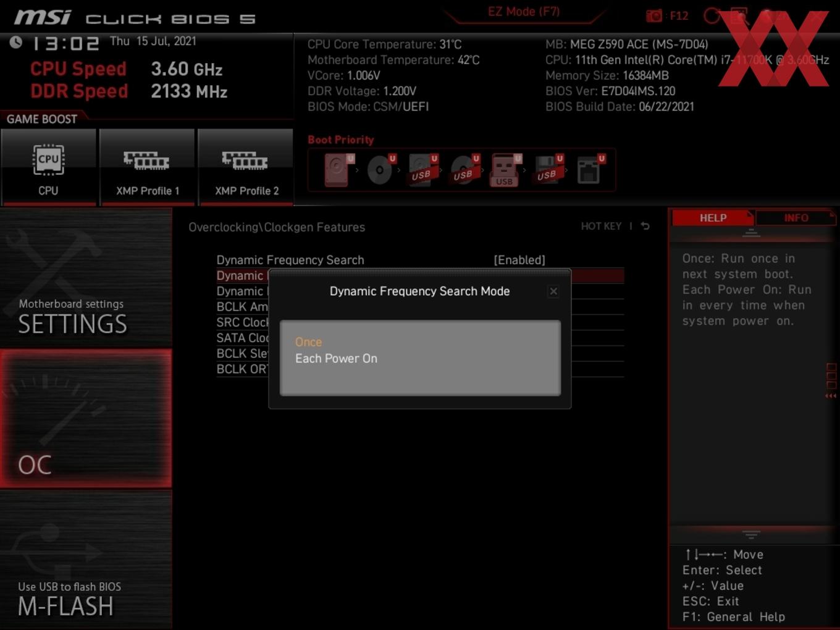The image size is (840, 630).
Task: Click the DDR Speed 2133 MHz readout
Action: click(129, 91)
